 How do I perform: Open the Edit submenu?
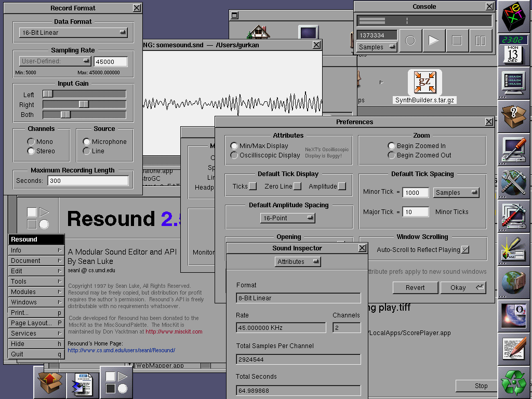point(36,271)
